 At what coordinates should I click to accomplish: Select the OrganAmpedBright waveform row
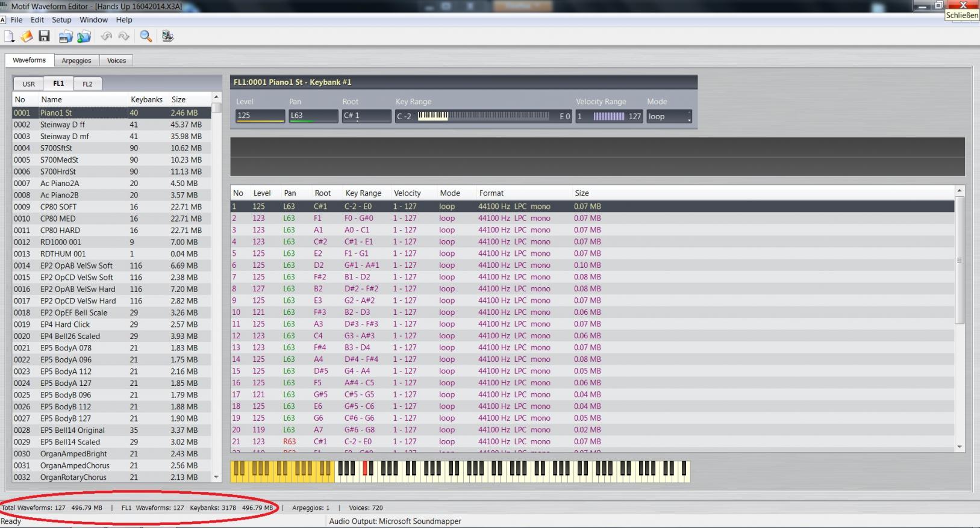pyautogui.click(x=112, y=453)
